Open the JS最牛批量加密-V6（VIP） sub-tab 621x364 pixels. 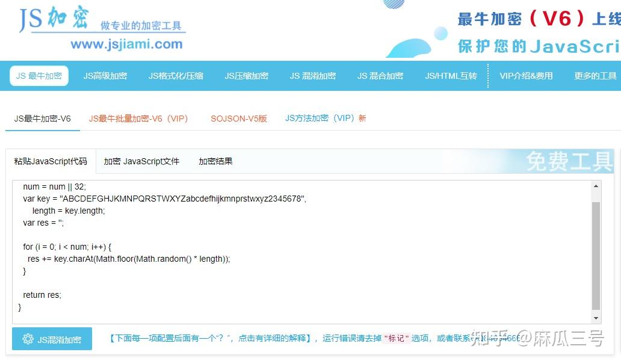[140, 119]
